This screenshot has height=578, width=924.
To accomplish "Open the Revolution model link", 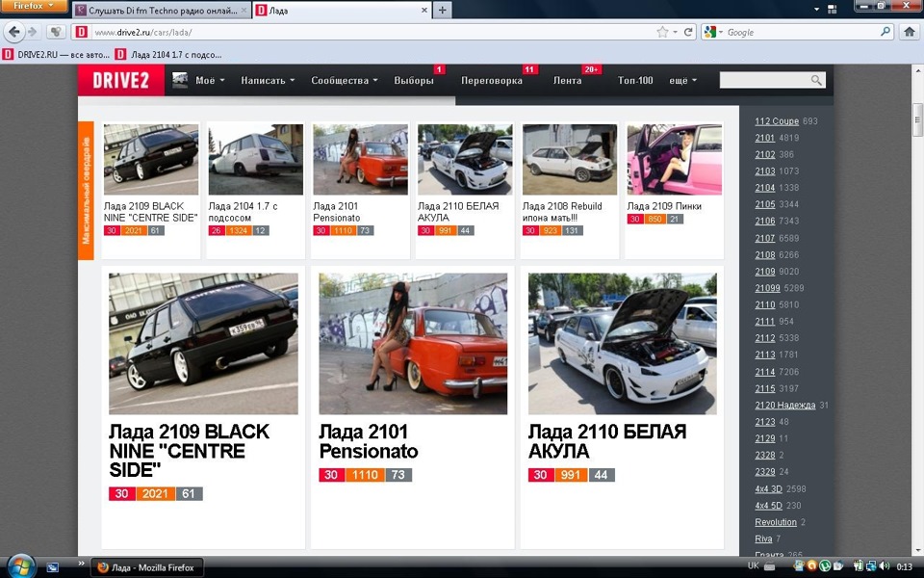I will [776, 522].
